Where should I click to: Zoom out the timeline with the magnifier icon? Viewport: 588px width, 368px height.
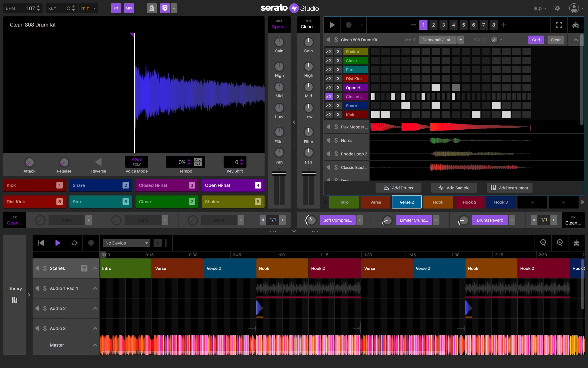(543, 243)
